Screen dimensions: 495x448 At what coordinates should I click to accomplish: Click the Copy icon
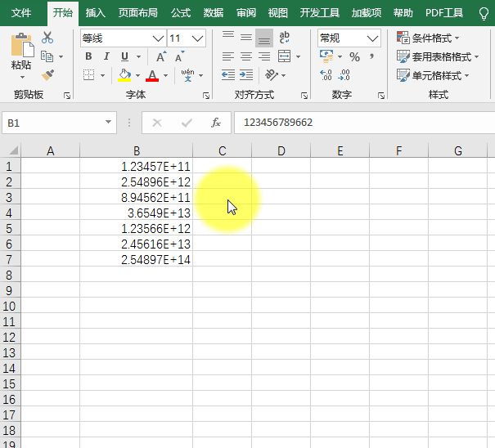point(47,56)
